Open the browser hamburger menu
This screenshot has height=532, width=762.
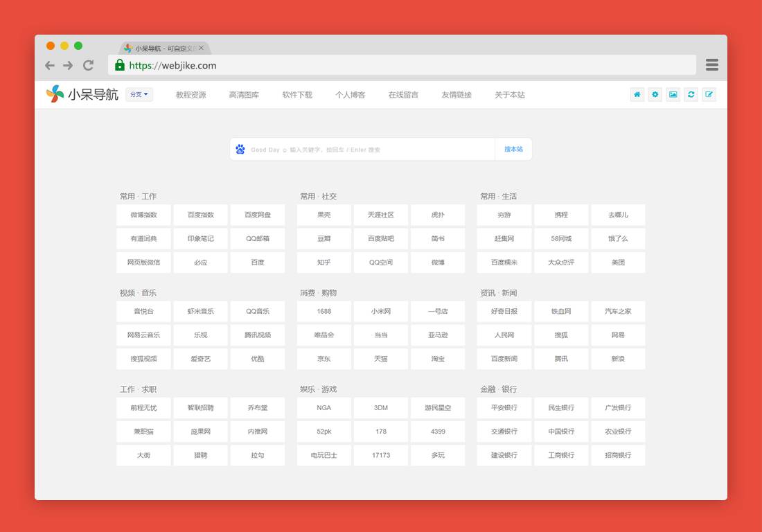711,65
